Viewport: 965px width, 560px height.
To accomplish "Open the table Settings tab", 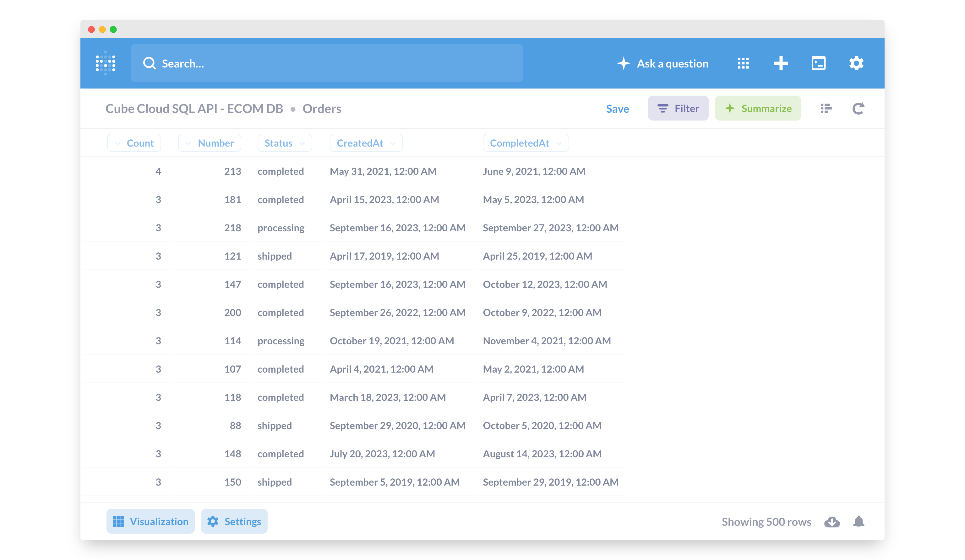I will [234, 521].
